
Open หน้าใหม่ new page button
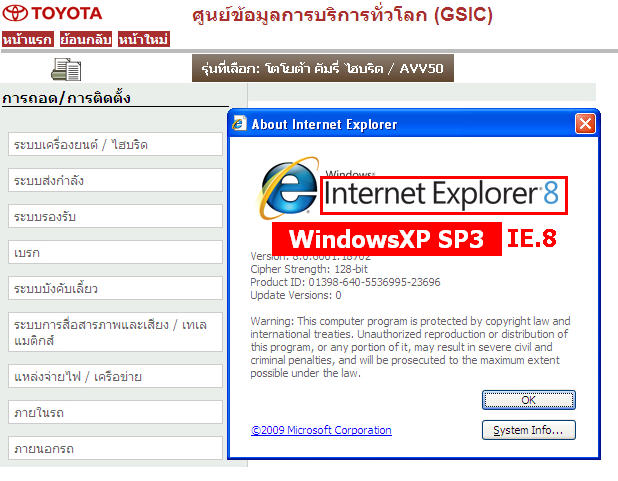point(144,39)
